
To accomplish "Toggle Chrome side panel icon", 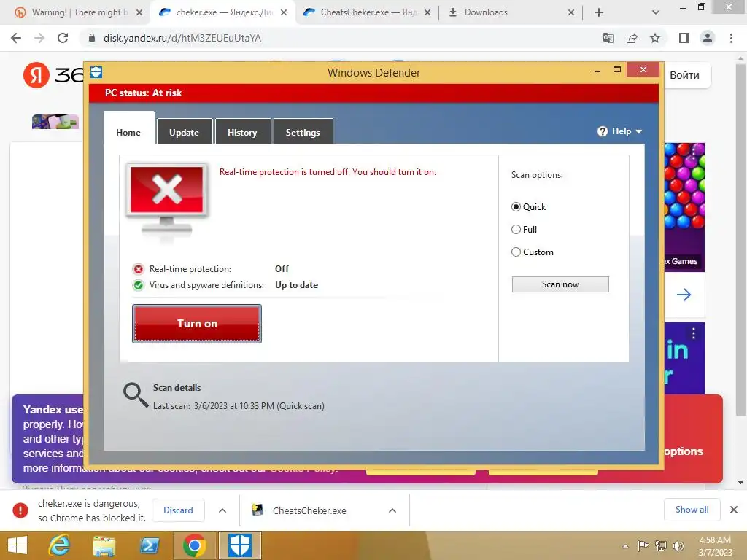I will (x=684, y=38).
